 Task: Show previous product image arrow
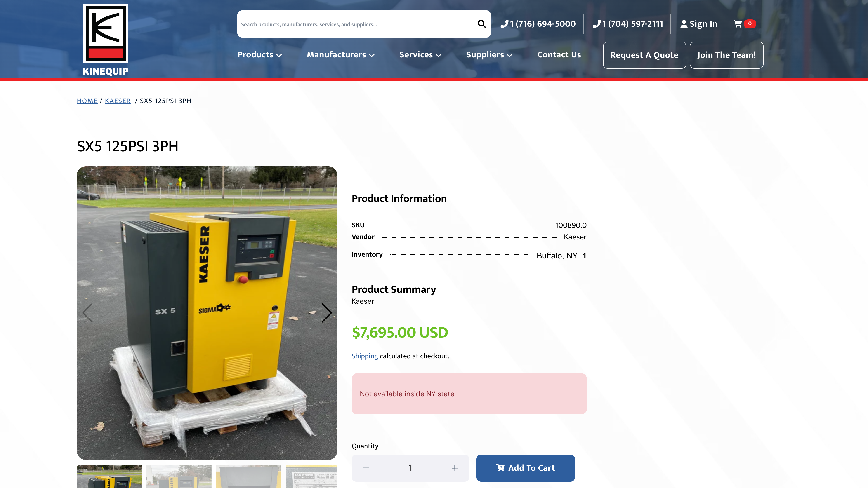[x=88, y=313]
